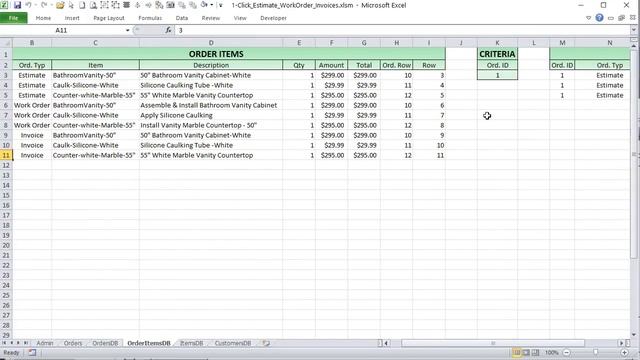Click the first-sheet navigation arrow
Image resolution: width=640 pixels, height=360 pixels.
tap(4, 343)
